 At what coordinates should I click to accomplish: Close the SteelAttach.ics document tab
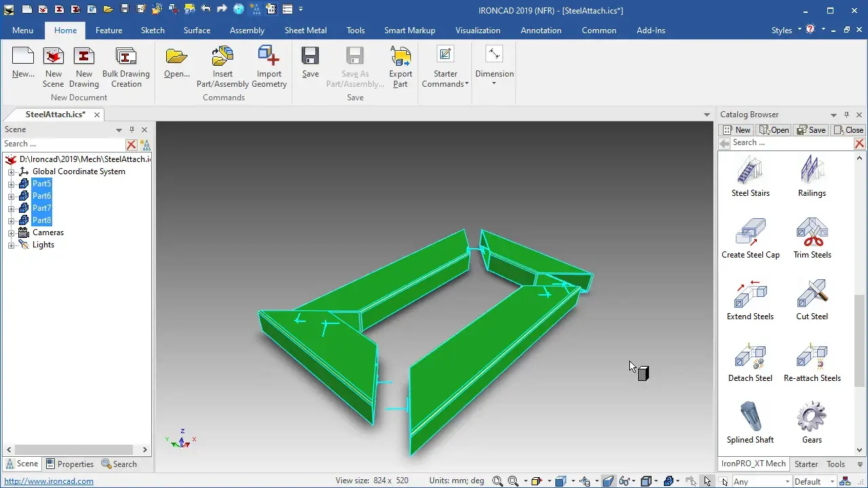97,115
